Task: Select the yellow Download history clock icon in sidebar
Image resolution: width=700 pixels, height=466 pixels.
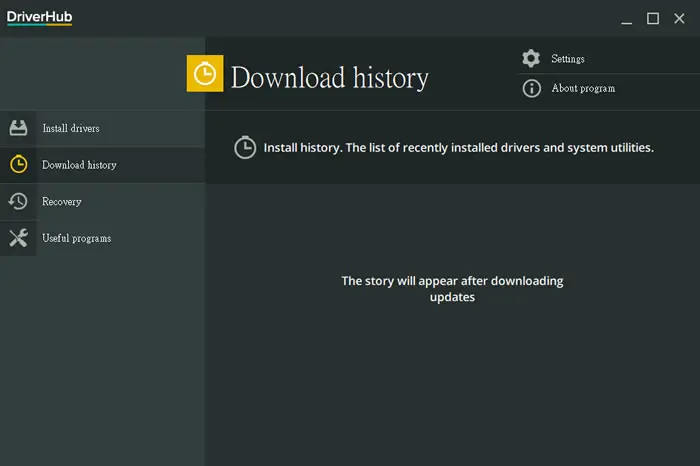Action: pos(18,164)
